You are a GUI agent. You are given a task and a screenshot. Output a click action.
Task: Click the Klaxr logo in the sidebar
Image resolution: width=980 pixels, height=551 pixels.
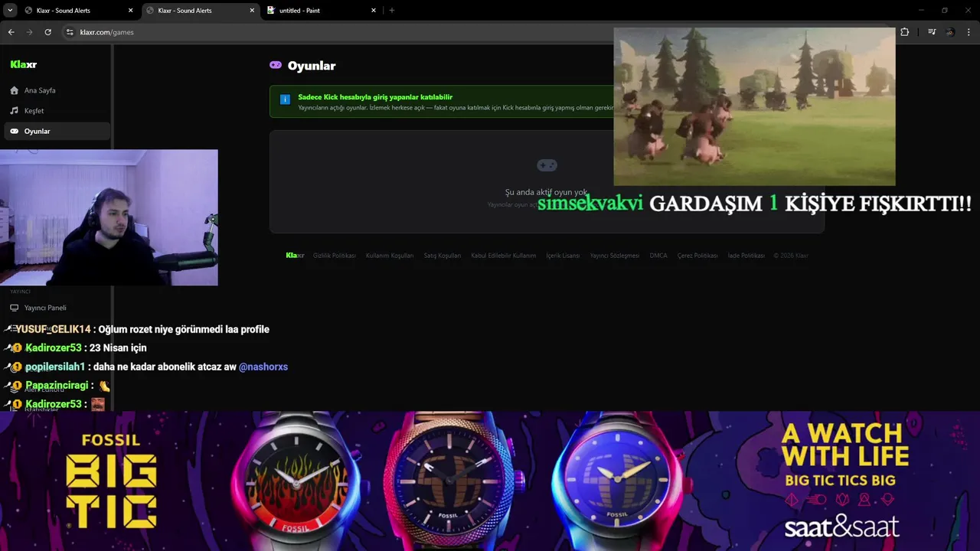click(x=23, y=64)
